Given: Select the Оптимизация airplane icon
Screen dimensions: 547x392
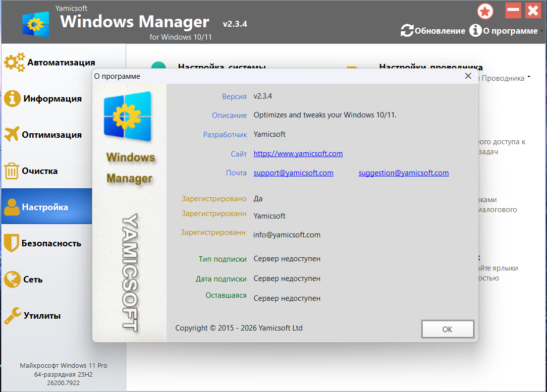Looking at the screenshot, I should click(12, 134).
